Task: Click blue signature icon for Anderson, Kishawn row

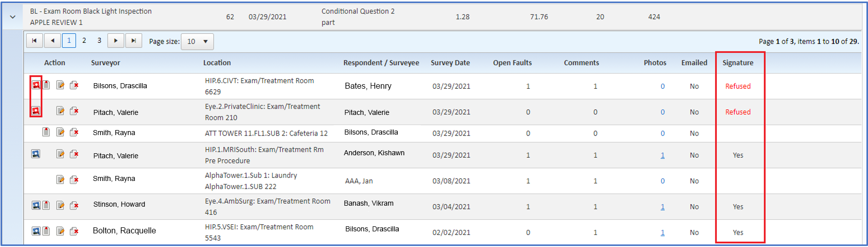Action: pos(36,154)
